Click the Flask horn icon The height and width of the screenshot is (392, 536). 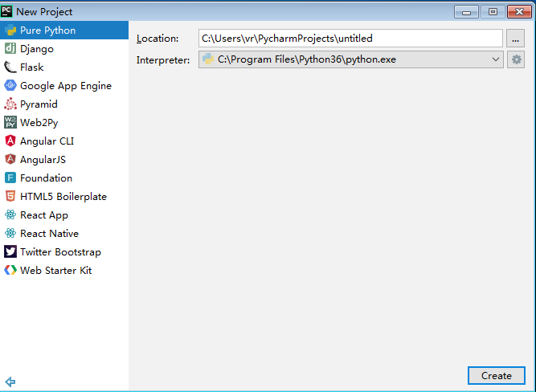click(10, 67)
